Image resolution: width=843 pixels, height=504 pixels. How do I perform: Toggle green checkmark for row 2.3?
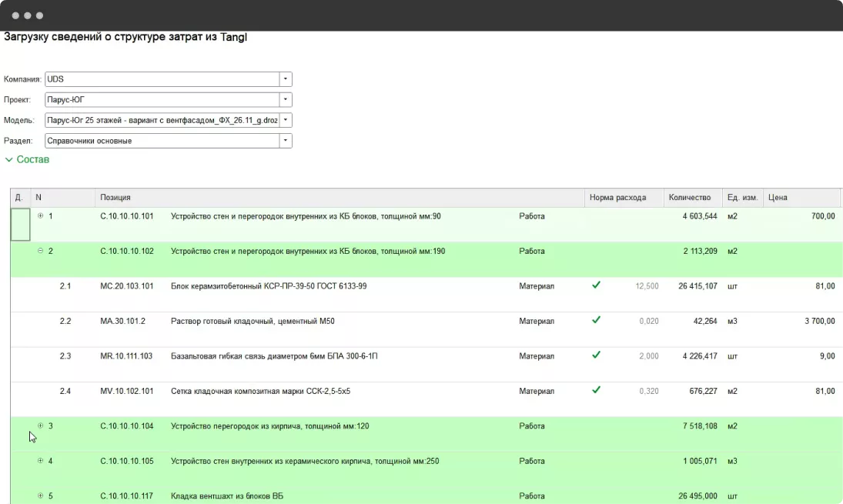595,355
